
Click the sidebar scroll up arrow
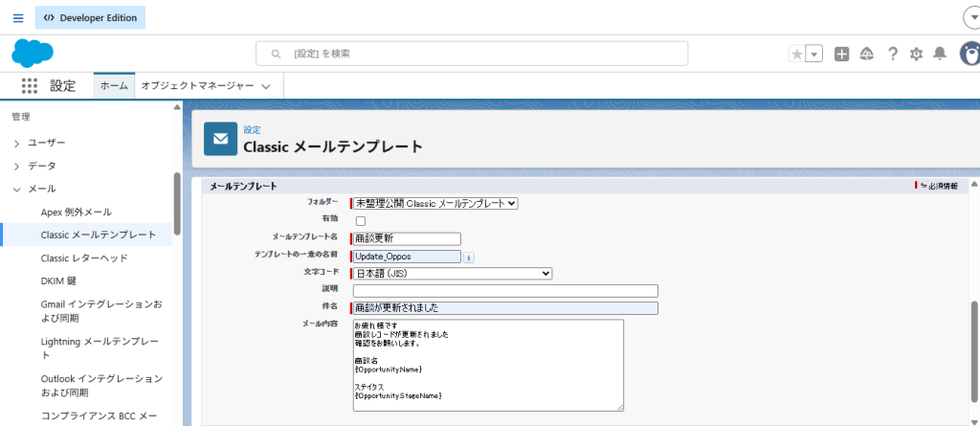[x=177, y=107]
